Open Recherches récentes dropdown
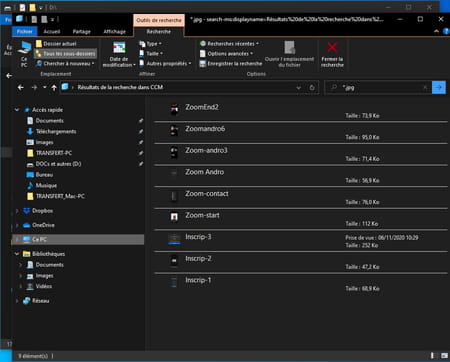 pyautogui.click(x=229, y=44)
